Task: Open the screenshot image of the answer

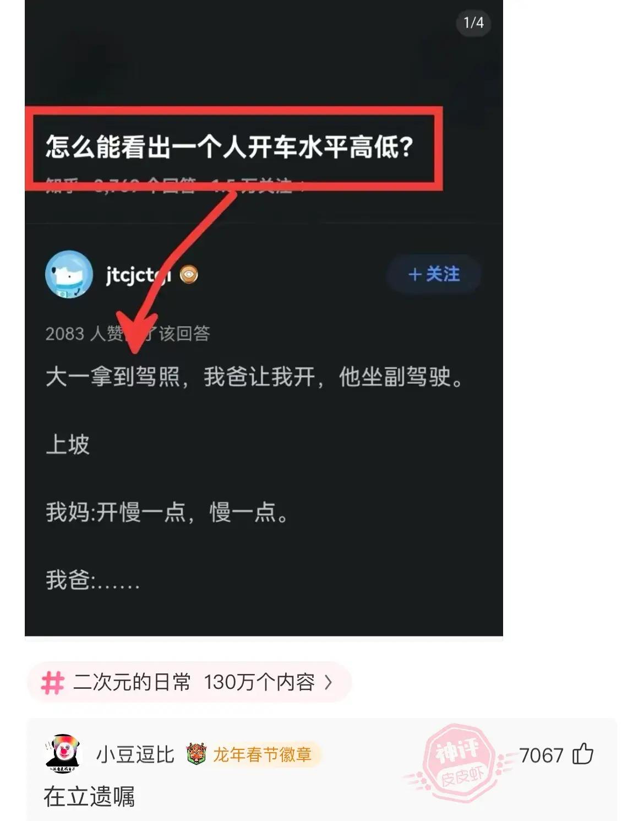Action: [x=264, y=318]
